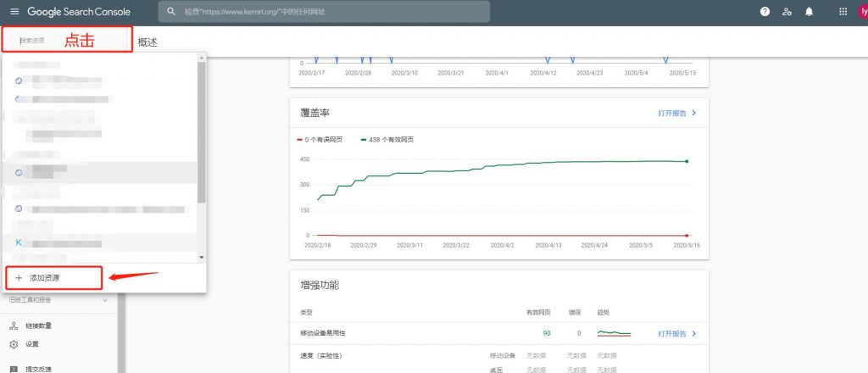Click the 2020/4/12 date on top chart

pos(543,73)
